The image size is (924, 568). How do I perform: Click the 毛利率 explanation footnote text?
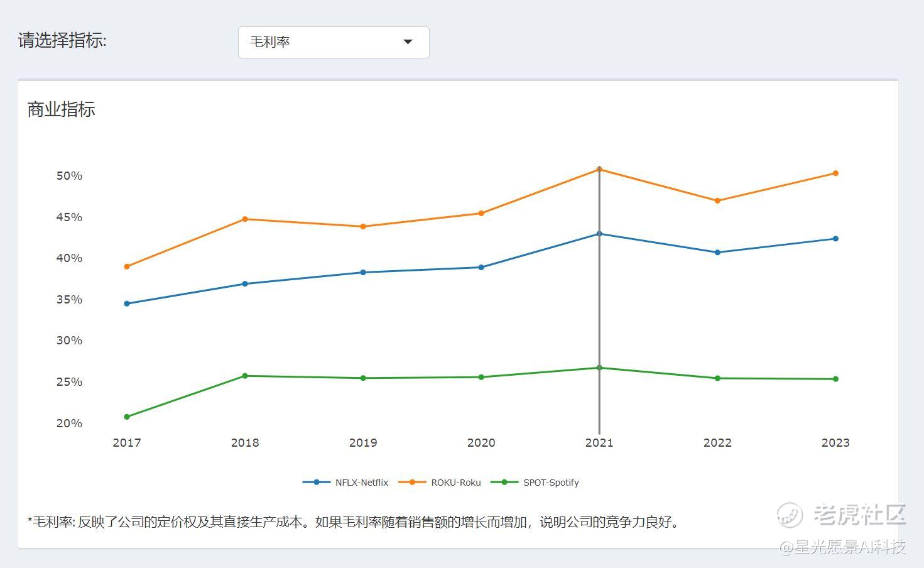[355, 522]
